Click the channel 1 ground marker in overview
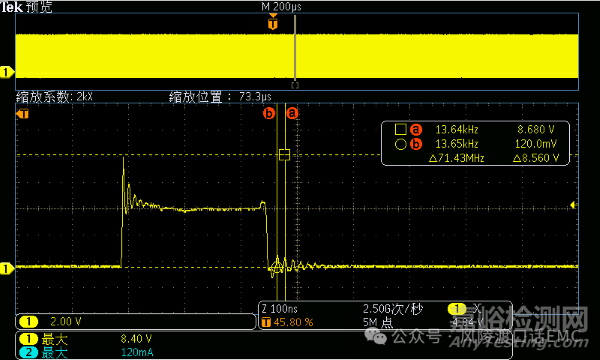Image resolution: width=600 pixels, height=360 pixels. (x=7, y=72)
